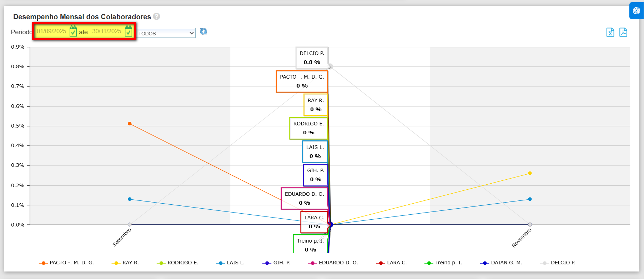Export chart to Excel file
The width and height of the screenshot is (644, 279).
pyautogui.click(x=610, y=33)
